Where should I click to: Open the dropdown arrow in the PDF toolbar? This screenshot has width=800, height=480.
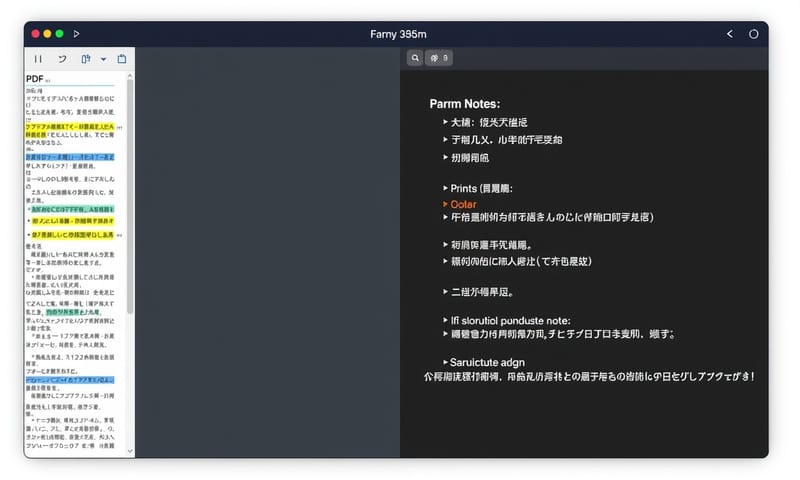click(104, 59)
